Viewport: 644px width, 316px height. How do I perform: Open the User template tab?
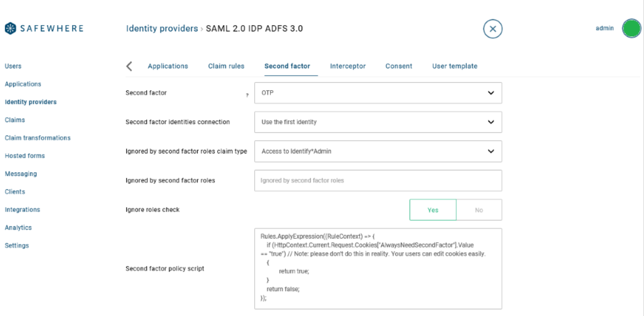tap(454, 66)
